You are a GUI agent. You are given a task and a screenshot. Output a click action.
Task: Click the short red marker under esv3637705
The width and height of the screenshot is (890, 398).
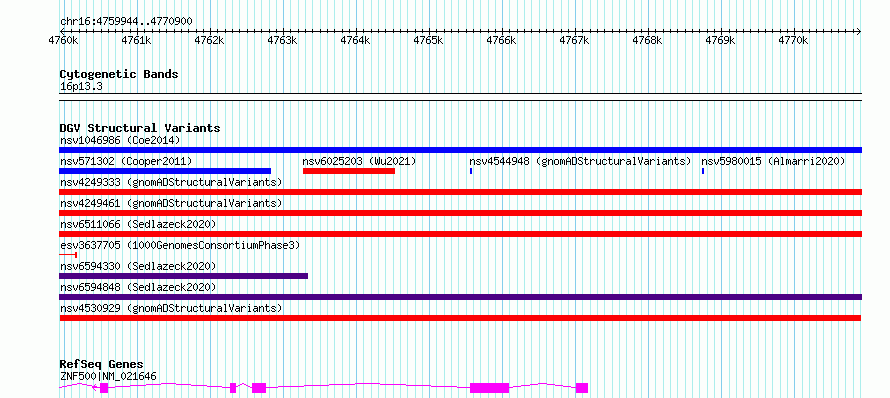tap(68, 255)
